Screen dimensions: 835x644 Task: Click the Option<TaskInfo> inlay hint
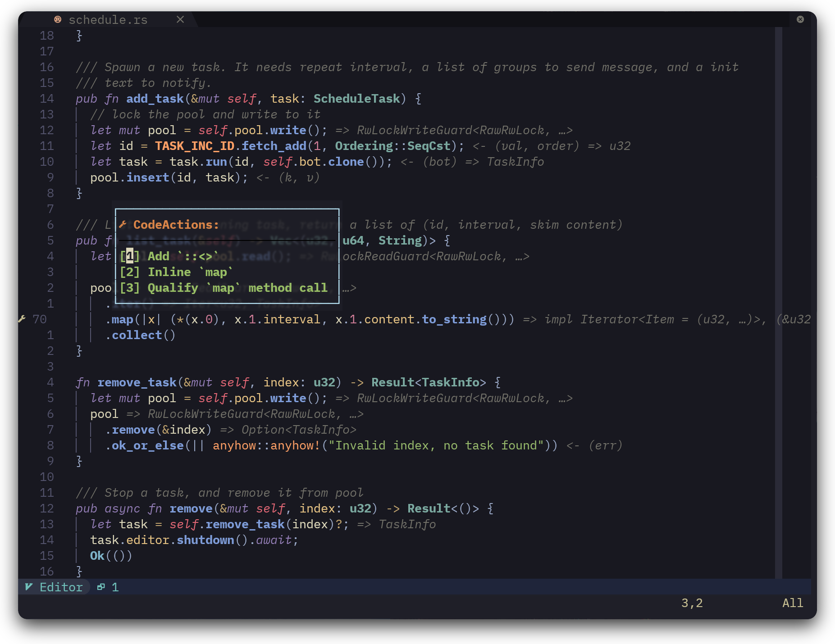click(299, 430)
